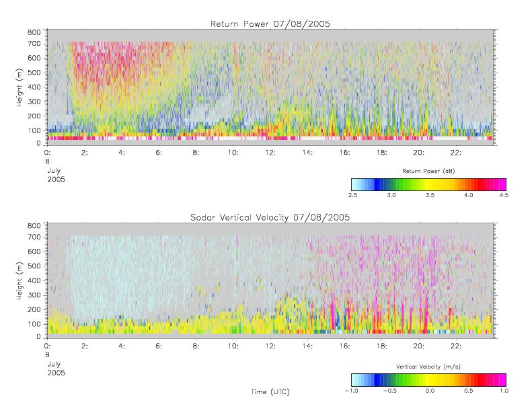
Task: Click the "Return Power (dB)" legend label
Action: [428, 171]
